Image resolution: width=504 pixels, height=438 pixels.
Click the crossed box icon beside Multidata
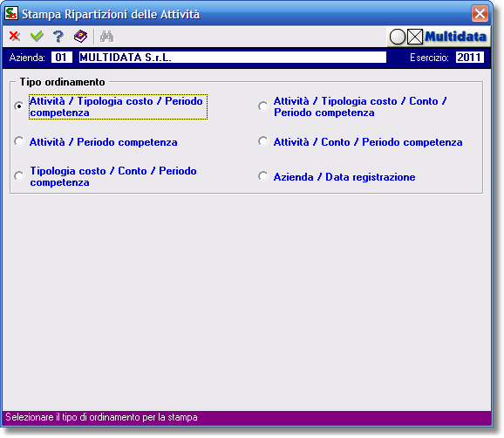(415, 37)
